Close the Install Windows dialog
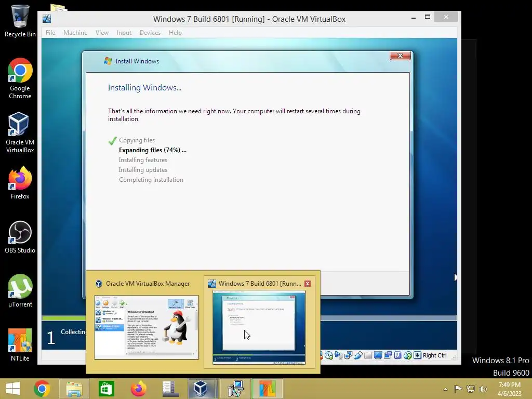This screenshot has height=399, width=532. (x=400, y=56)
